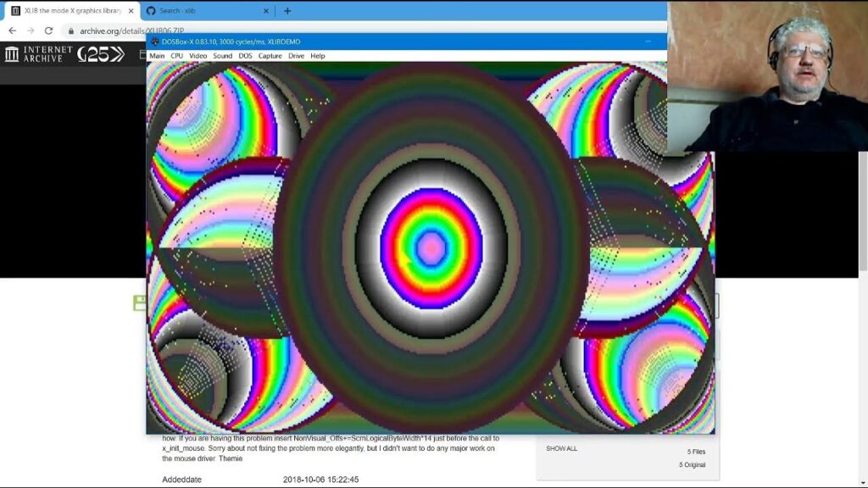
Task: Close the GitHub Search xlib tab
Action: point(265,11)
